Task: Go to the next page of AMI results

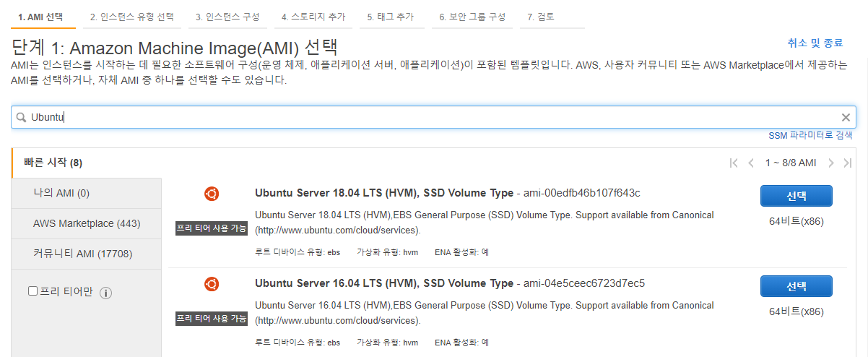Action: pos(831,163)
